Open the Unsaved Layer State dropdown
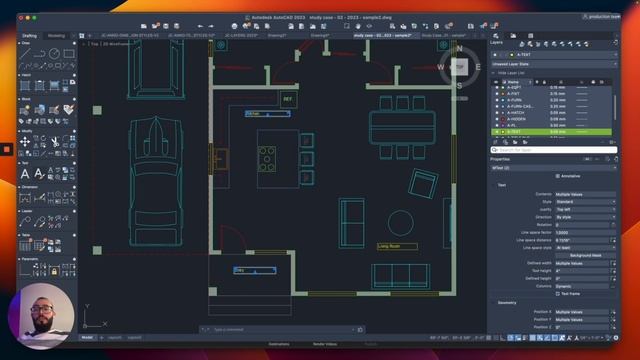This screenshot has width=640, height=360. click(x=554, y=64)
